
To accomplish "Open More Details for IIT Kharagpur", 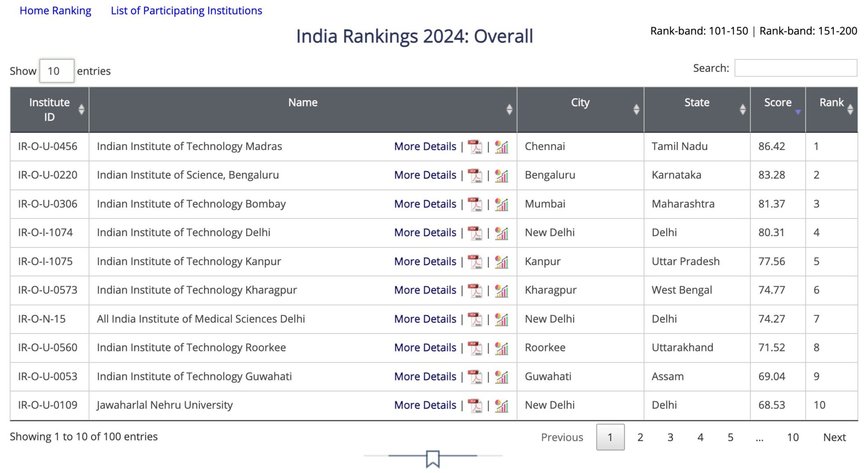I will pos(425,290).
